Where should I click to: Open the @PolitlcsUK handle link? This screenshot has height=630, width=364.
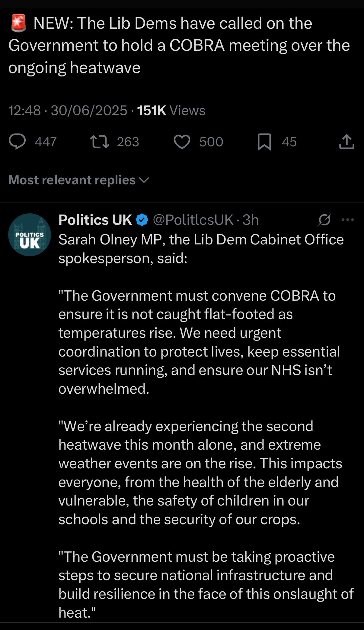[193, 220]
